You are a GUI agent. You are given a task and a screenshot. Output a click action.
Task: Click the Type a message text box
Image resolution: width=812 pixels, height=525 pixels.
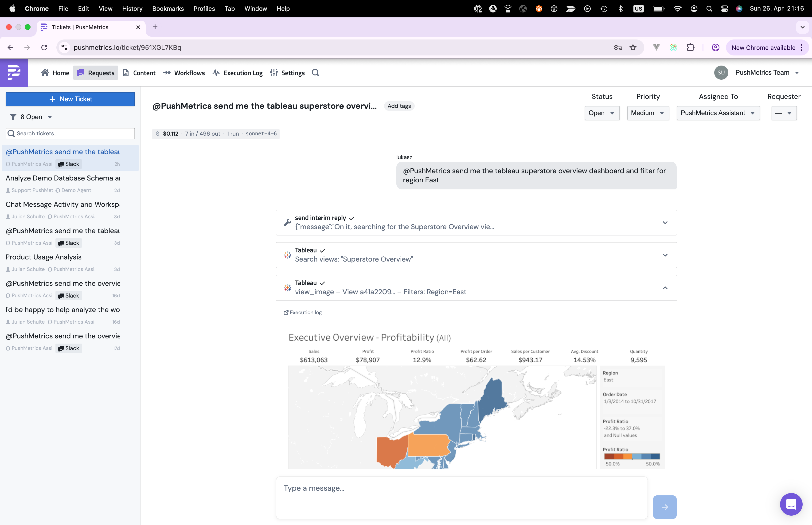pyautogui.click(x=461, y=497)
